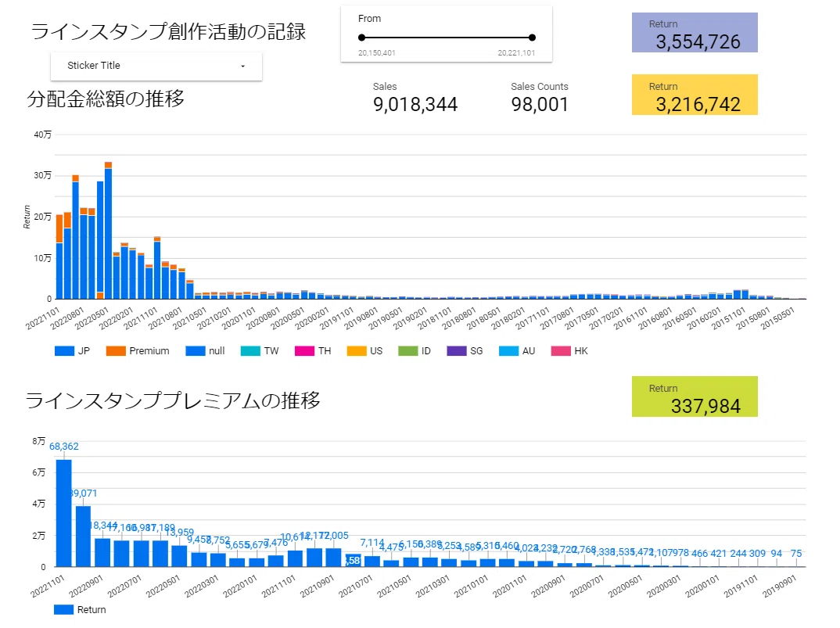The height and width of the screenshot is (628, 840).
Task: Click the ラインスタンプ創作活動の記録 title
Action: (x=168, y=31)
